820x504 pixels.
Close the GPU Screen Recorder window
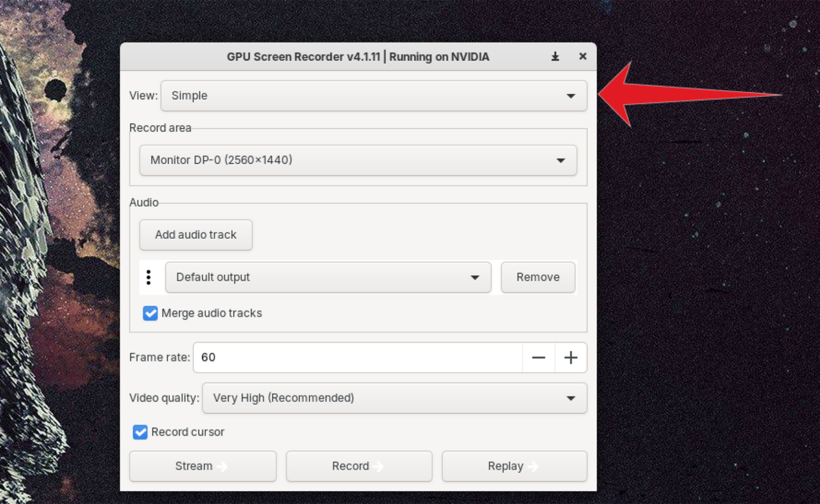582,56
